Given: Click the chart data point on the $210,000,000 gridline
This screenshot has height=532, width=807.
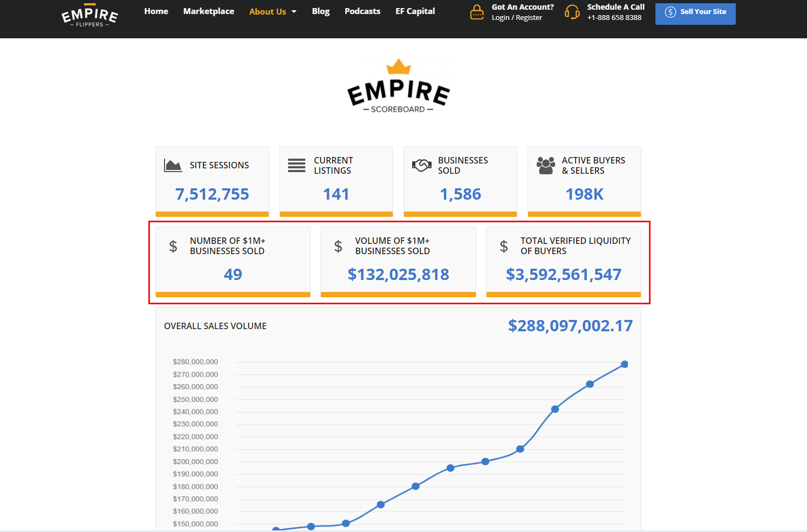Looking at the screenshot, I should (x=520, y=449).
